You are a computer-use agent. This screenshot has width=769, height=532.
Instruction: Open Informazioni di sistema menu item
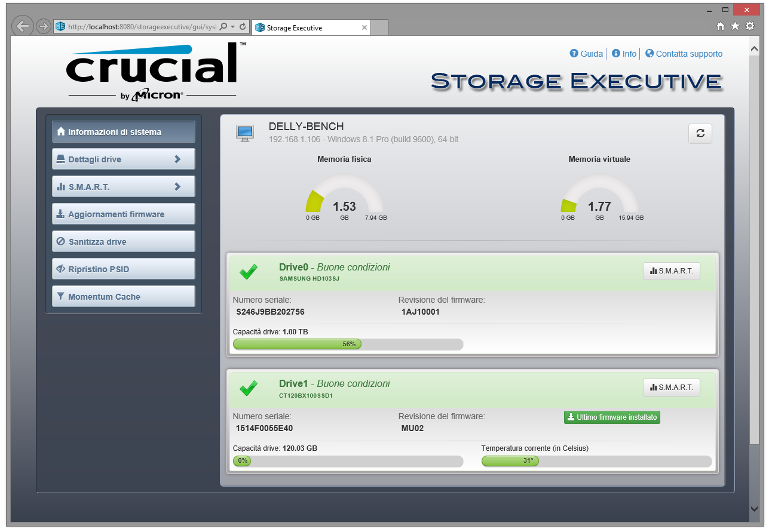[x=124, y=132]
